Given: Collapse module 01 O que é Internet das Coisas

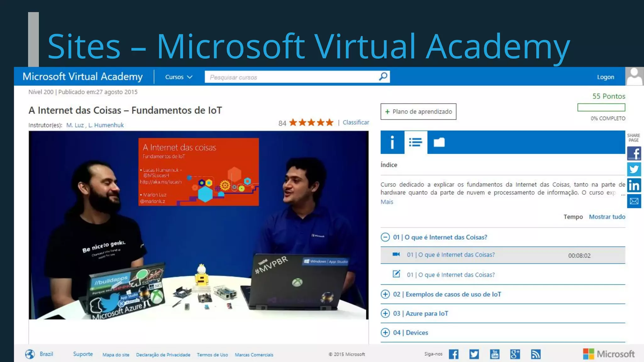Looking at the screenshot, I should 385,237.
